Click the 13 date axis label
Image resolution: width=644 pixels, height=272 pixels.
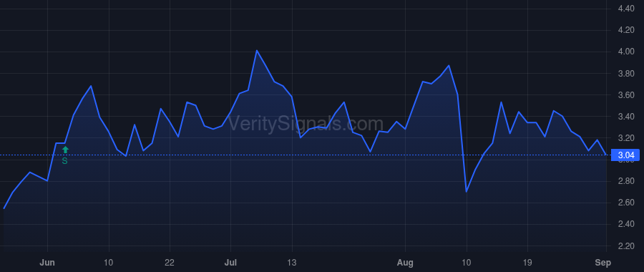click(x=292, y=263)
